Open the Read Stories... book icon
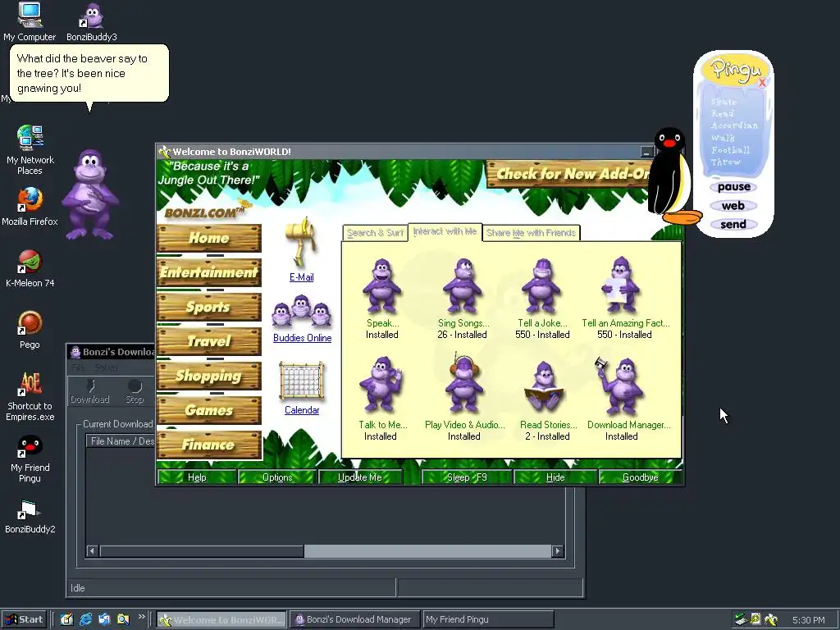The image size is (840, 630). [545, 387]
